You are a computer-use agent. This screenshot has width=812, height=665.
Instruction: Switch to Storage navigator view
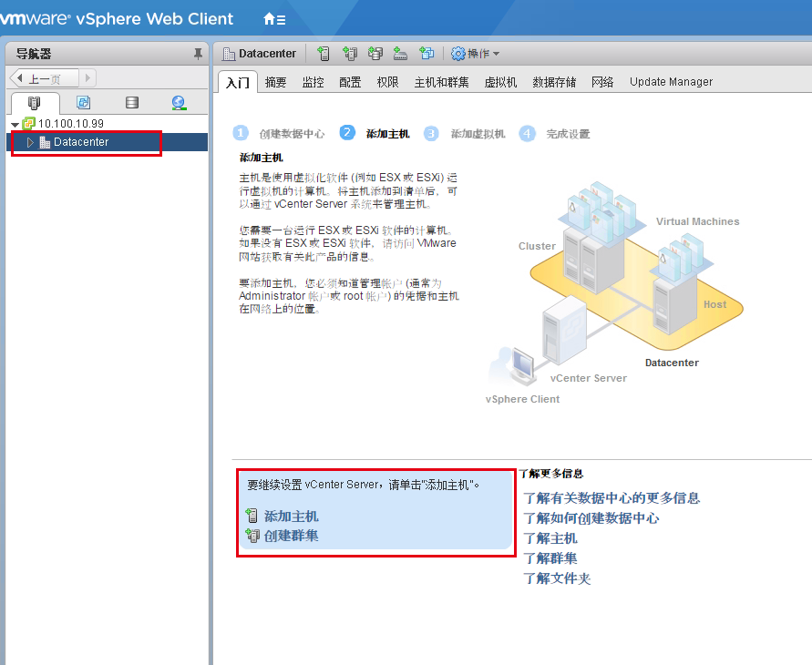[x=132, y=102]
